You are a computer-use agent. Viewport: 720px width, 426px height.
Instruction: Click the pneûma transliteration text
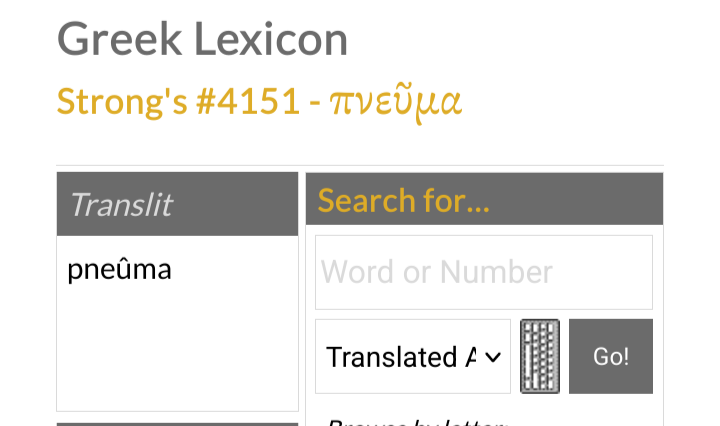click(x=119, y=269)
